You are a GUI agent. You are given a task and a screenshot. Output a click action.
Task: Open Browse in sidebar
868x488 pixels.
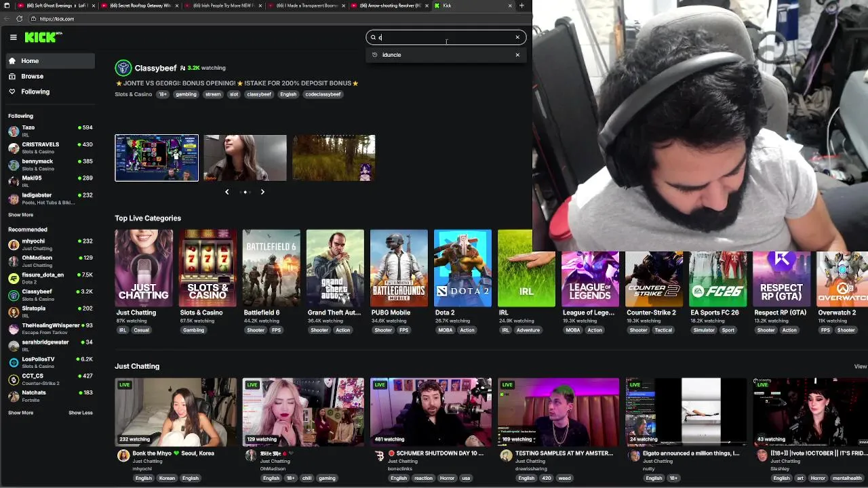pos(51,76)
